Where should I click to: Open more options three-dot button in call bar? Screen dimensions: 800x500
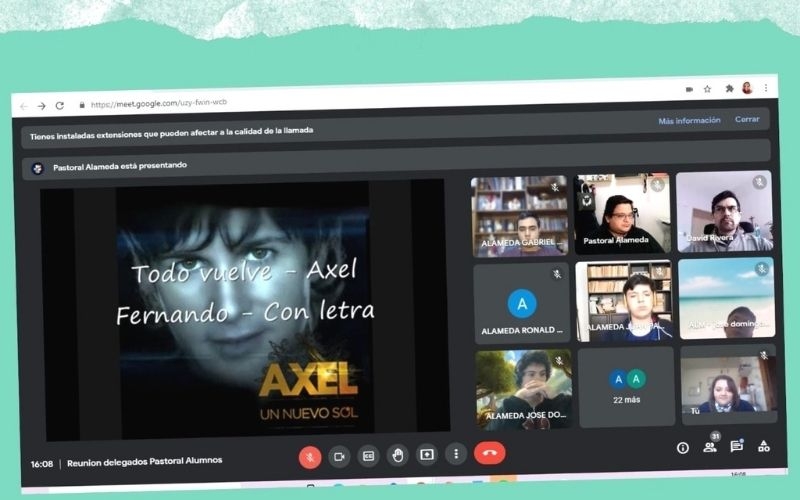pyautogui.click(x=456, y=454)
